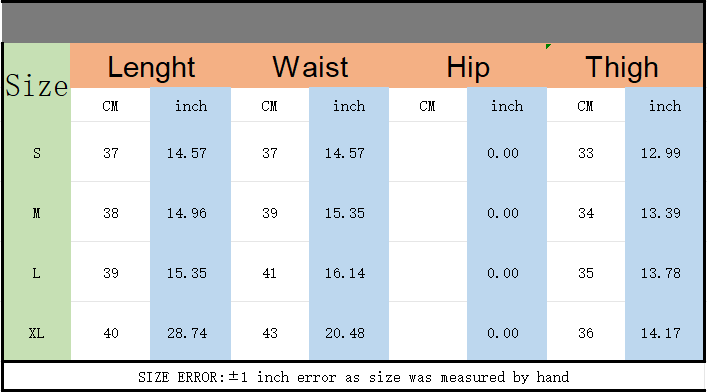Select the 41 waist CM cell

(270, 272)
